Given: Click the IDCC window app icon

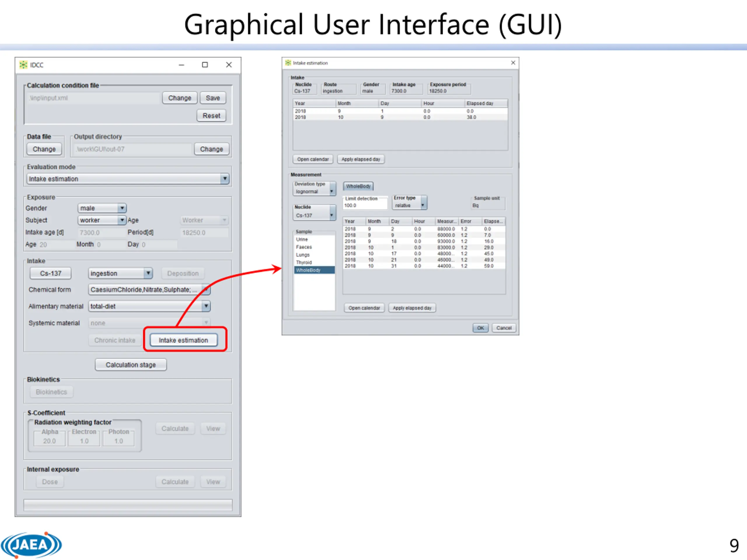Looking at the screenshot, I should click(23, 65).
